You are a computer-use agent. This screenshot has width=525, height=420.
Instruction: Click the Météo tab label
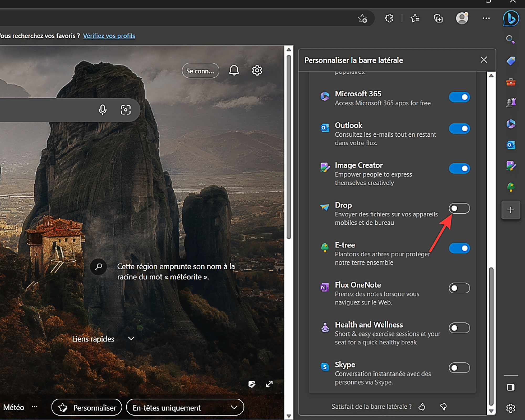pyautogui.click(x=14, y=407)
